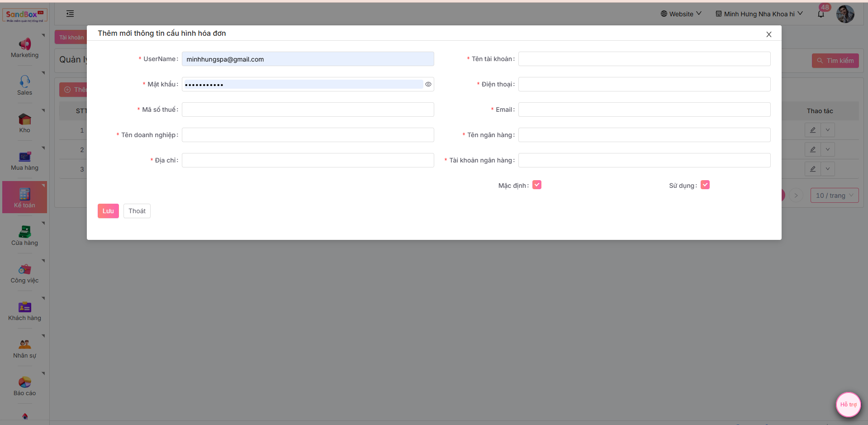
Task: Open the Sales headset icon
Action: pos(24,81)
